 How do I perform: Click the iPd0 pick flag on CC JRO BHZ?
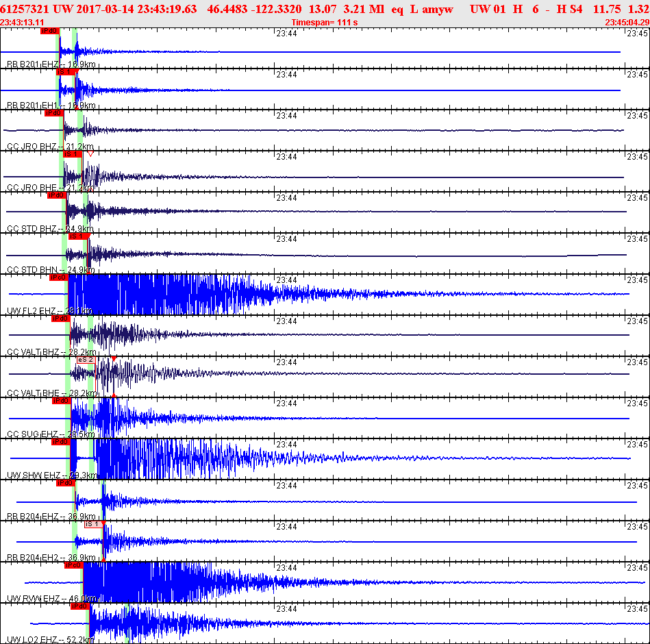click(x=53, y=113)
